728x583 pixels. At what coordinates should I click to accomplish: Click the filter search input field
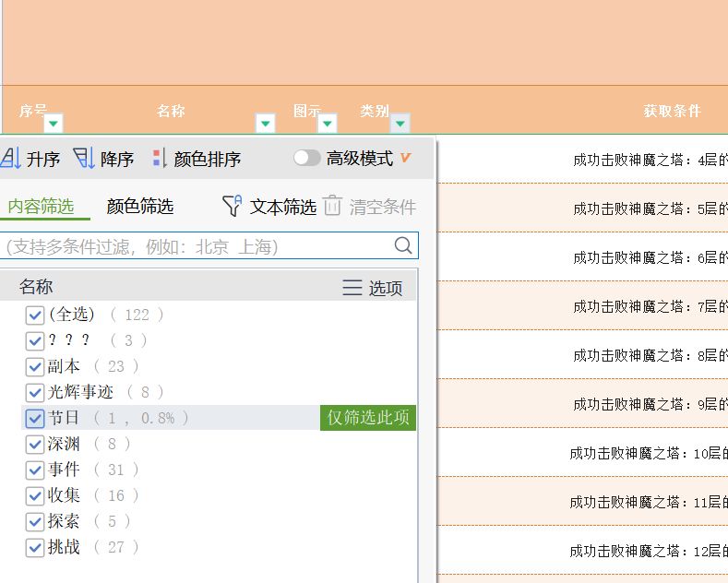[194, 246]
